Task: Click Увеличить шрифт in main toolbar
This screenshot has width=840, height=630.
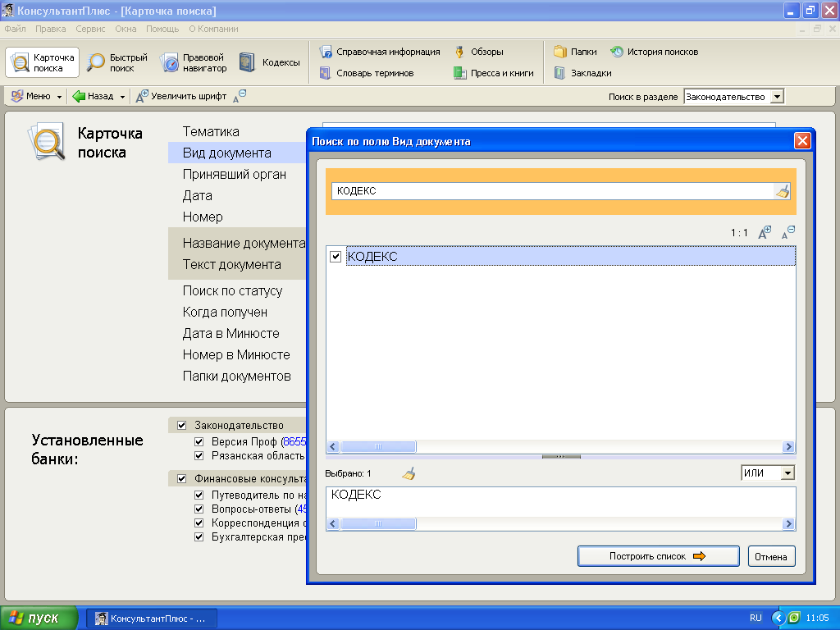Action: click(181, 97)
